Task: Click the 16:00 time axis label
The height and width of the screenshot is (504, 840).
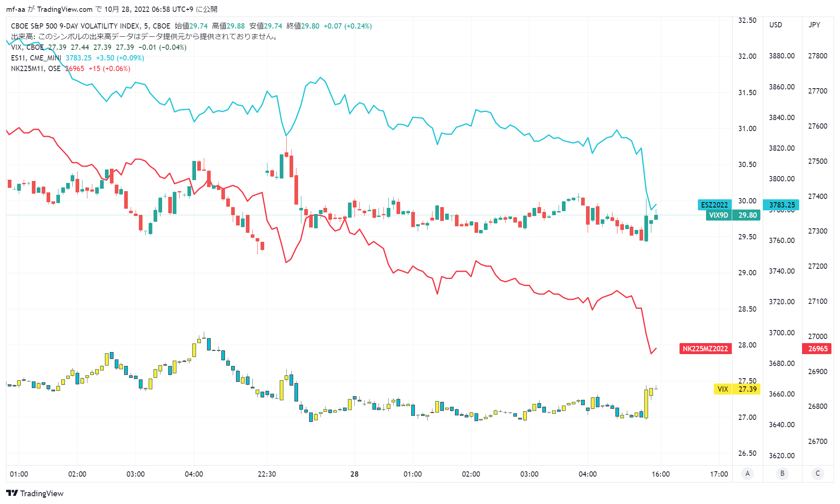Action: coord(660,474)
